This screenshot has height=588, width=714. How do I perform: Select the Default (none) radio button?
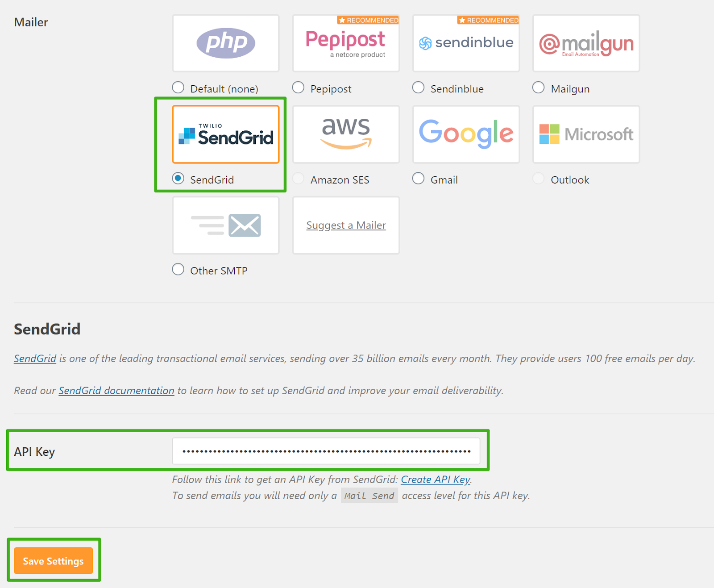click(178, 88)
